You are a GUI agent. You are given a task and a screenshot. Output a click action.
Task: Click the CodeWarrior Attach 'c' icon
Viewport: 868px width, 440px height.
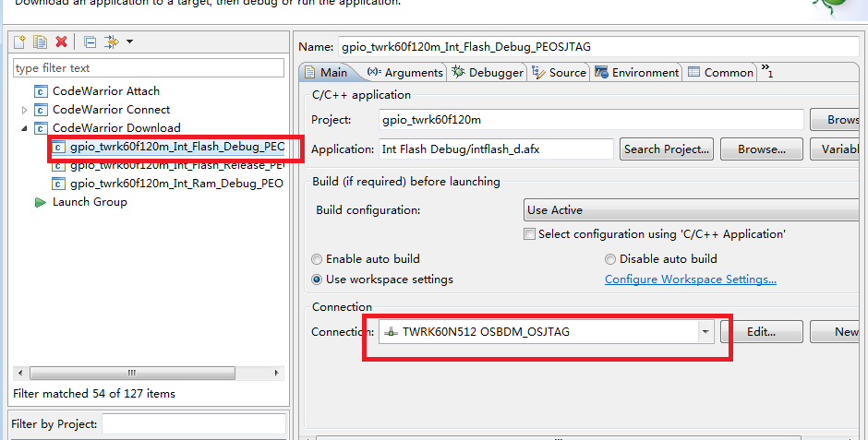(41, 91)
